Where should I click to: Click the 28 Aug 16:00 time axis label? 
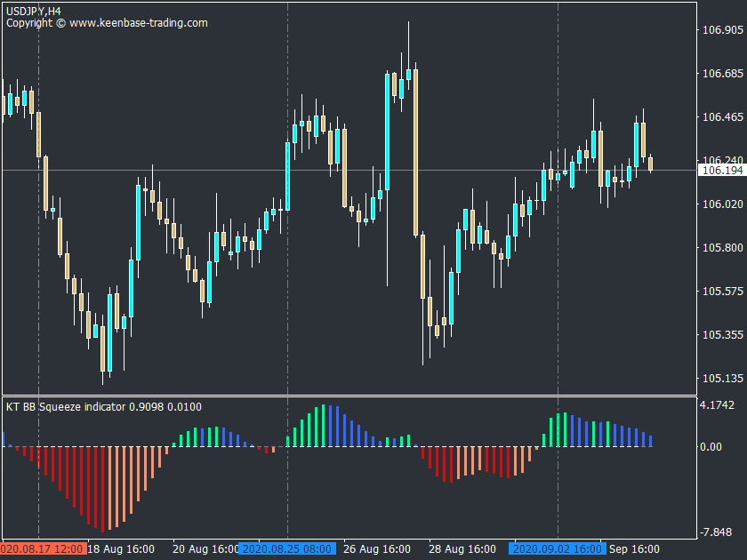[462, 549]
